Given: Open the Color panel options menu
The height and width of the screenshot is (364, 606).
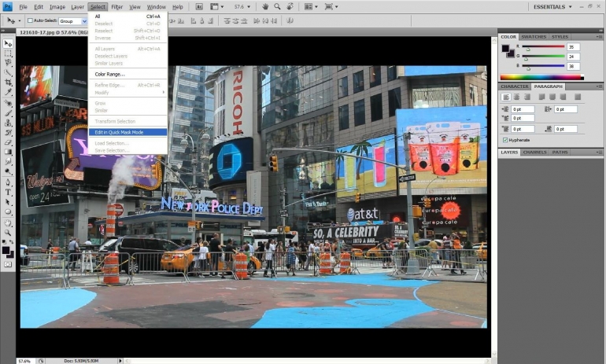Looking at the screenshot, I should 599,37.
